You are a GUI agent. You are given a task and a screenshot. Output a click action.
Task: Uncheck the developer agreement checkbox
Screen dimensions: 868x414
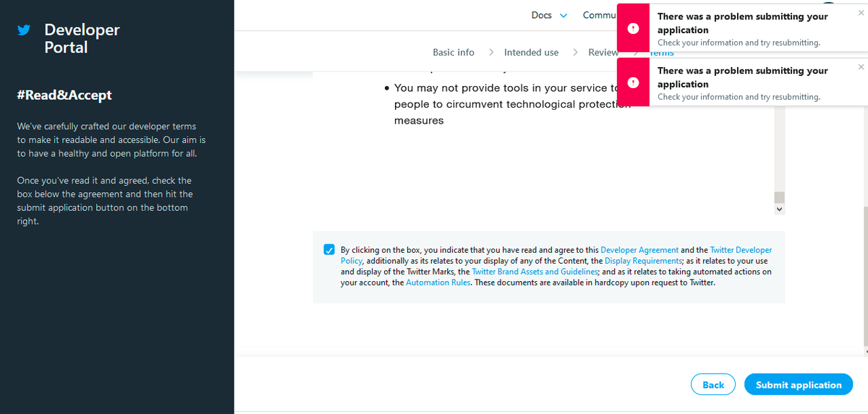click(329, 249)
